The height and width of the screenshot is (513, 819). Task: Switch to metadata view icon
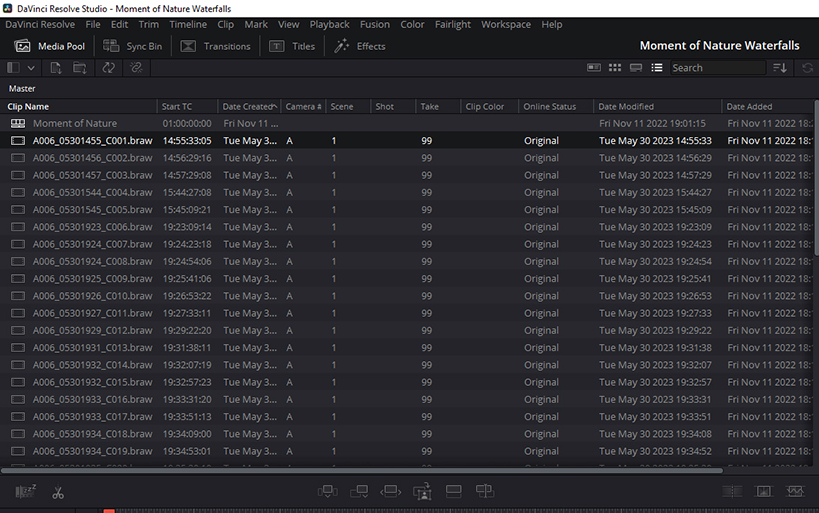click(x=594, y=68)
